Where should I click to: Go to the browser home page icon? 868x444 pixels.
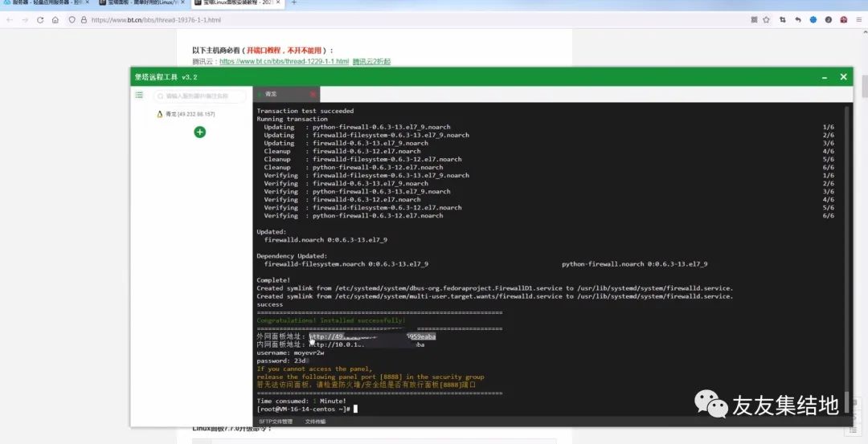click(55, 20)
